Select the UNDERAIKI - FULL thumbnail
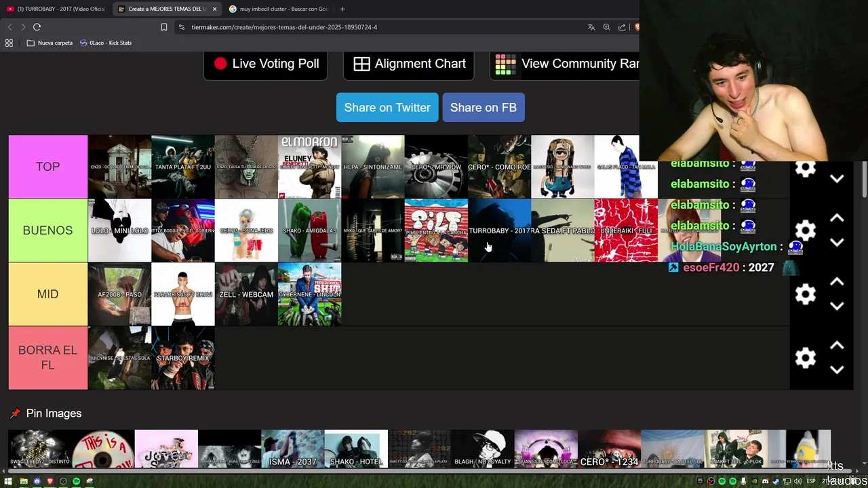The image size is (868, 488). tap(626, 230)
